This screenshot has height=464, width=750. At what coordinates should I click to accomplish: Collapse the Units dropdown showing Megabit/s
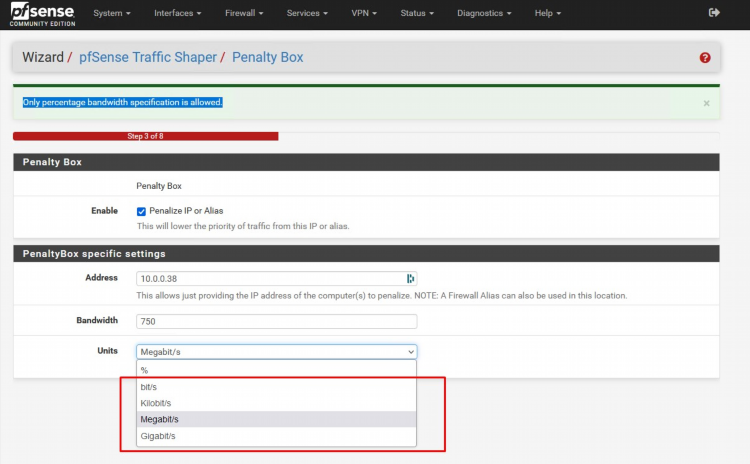[276, 352]
